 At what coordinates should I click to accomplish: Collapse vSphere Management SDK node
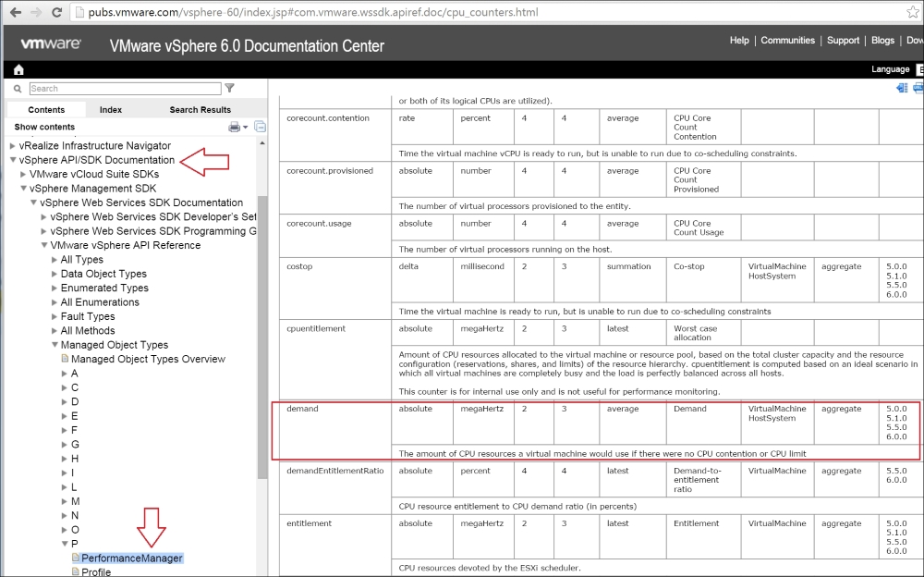23,189
